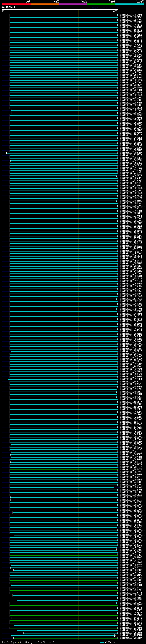The width and height of the screenshot is (146, 644).
Task: Select the UniRef100_P79183 label
Action: tap(131, 93)
